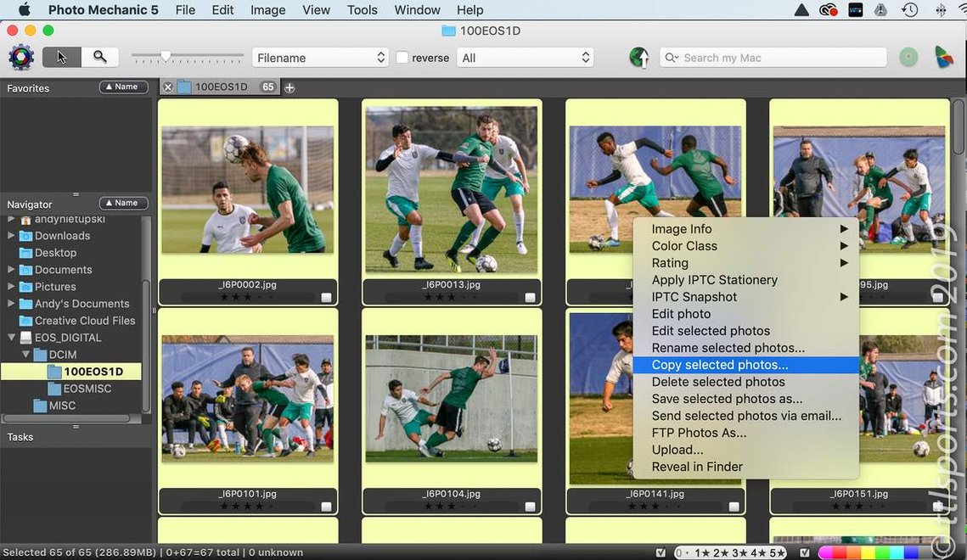Click the Search my Mac field
Screen dimensions: 967x560
point(773,58)
